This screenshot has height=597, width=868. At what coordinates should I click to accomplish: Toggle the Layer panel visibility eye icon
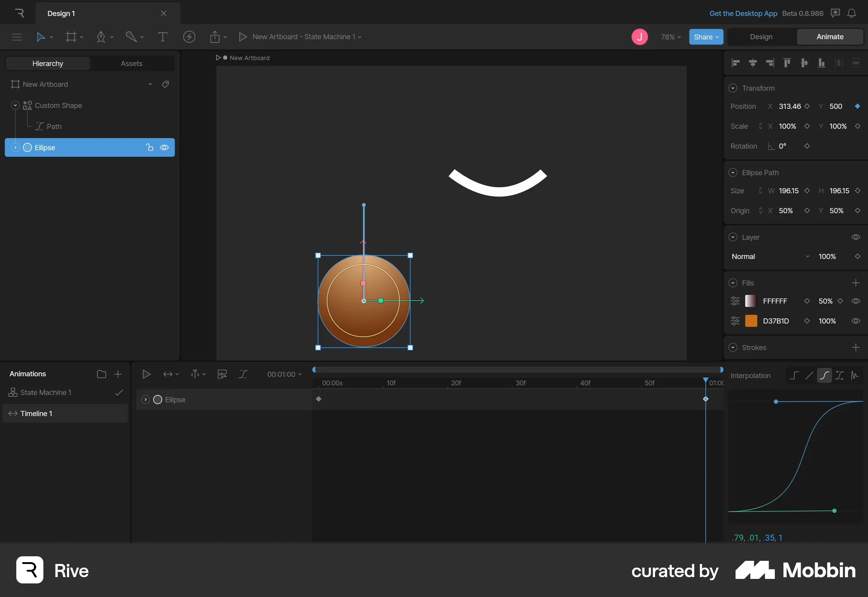pos(856,237)
